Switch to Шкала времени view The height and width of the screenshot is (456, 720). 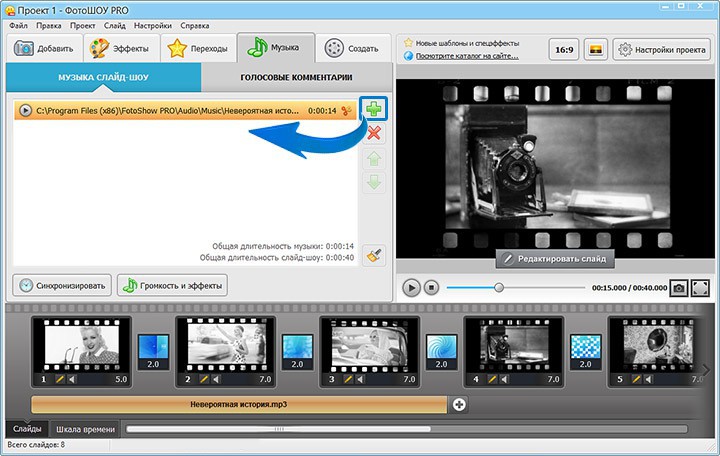pos(85,429)
